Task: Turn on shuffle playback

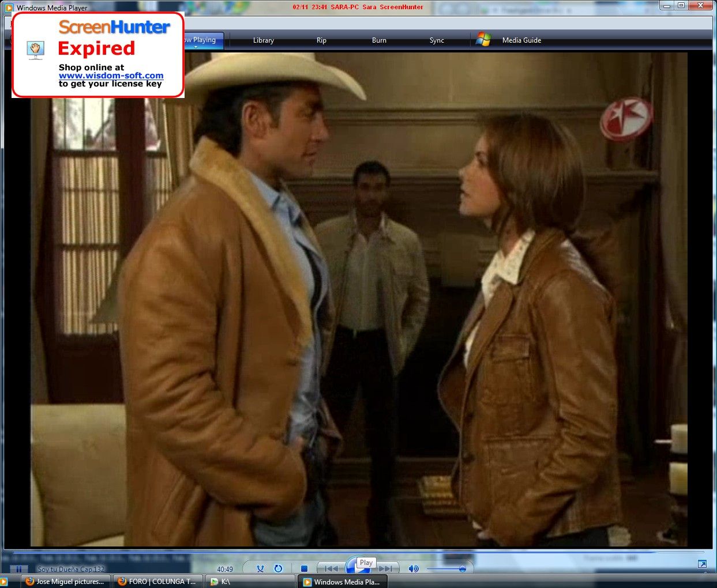Action: pyautogui.click(x=260, y=569)
